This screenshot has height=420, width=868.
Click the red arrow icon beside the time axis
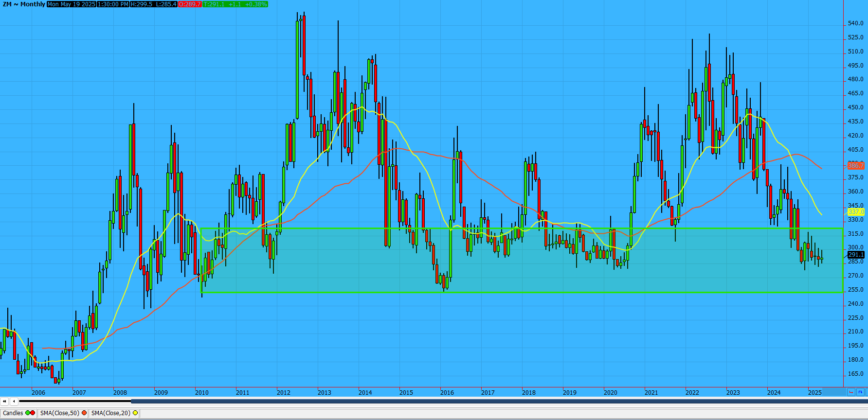tap(851, 392)
